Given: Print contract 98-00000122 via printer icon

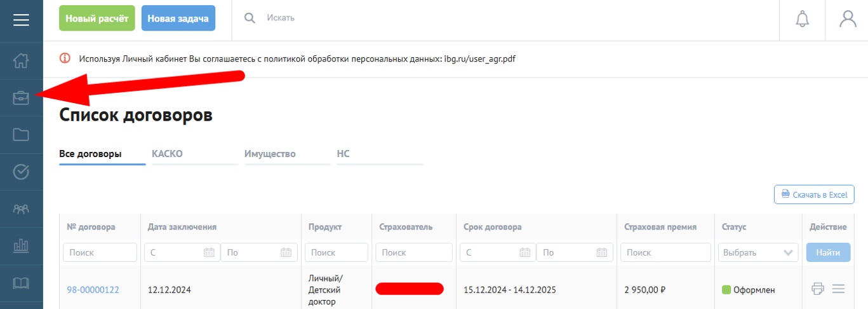Looking at the screenshot, I should tap(818, 289).
